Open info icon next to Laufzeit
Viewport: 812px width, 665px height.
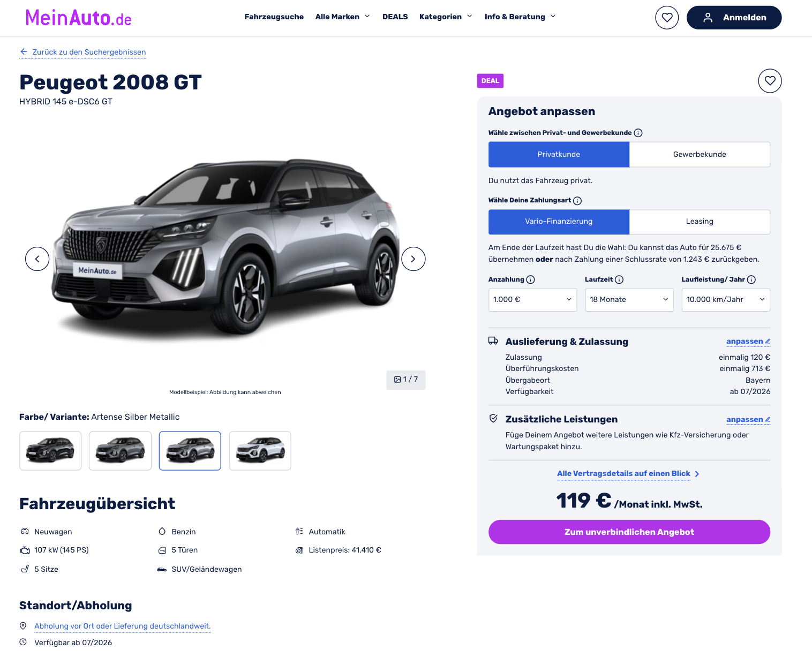tap(619, 279)
